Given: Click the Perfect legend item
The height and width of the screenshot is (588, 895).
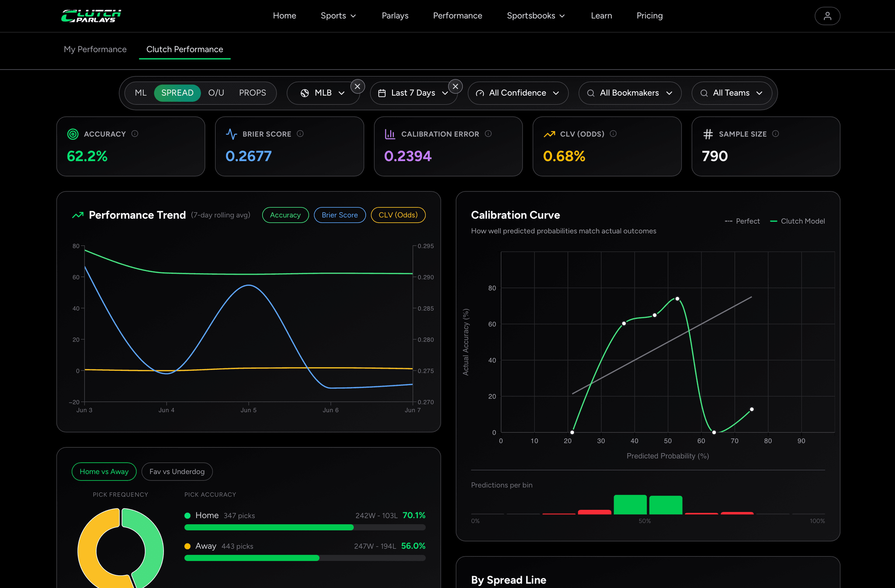Looking at the screenshot, I should pyautogui.click(x=742, y=221).
